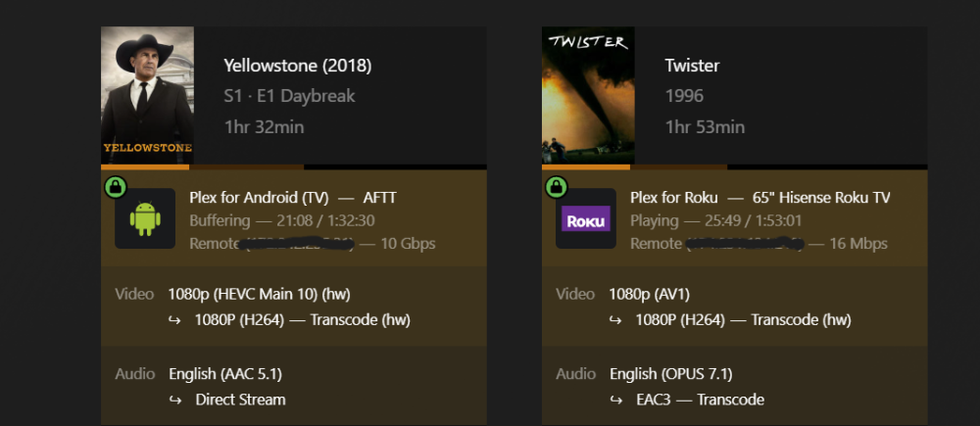Click the green Android player icon

click(x=145, y=218)
